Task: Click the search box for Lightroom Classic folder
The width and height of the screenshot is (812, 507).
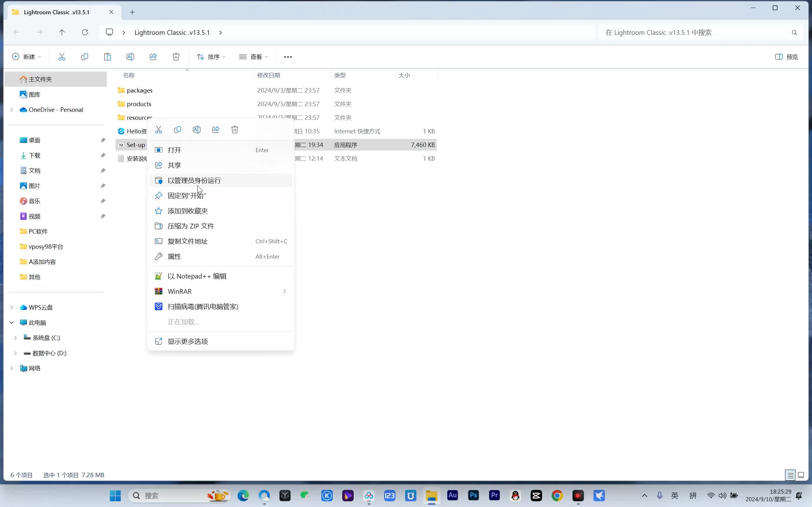Action: tap(695, 32)
